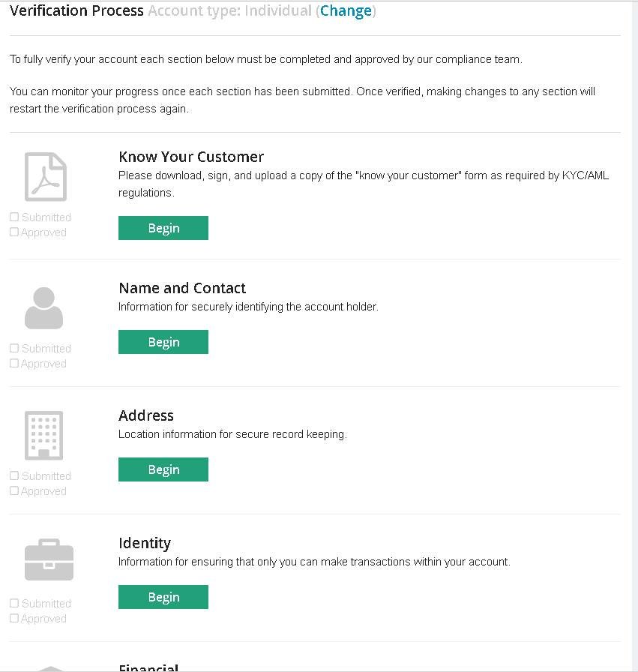Click the person silhouette icon for Name and Contact

[x=44, y=308]
